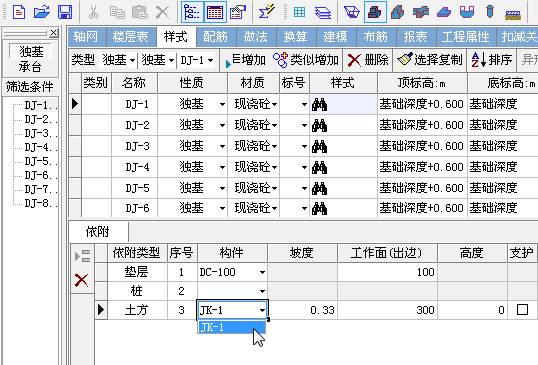The height and width of the screenshot is (365, 538).
Task: Click the New document icon
Action: click(x=19, y=12)
